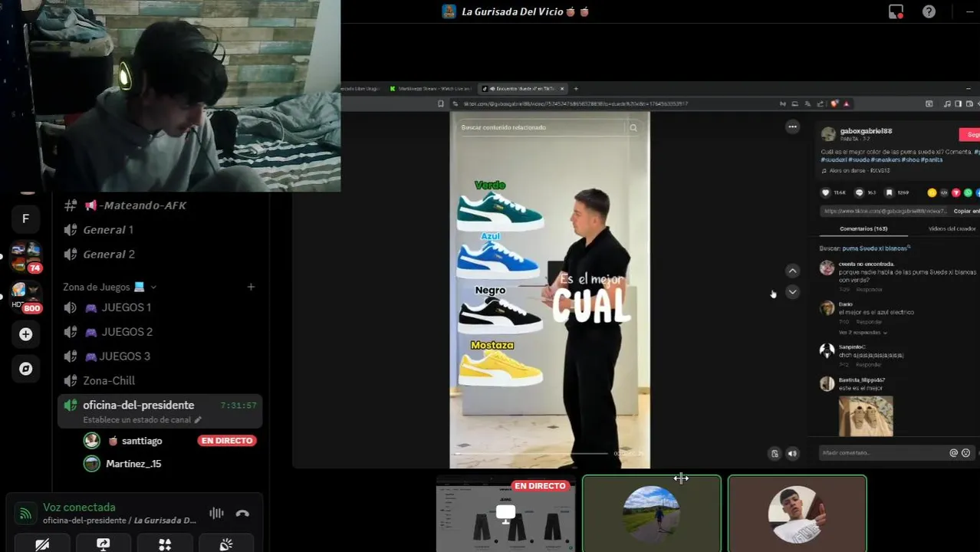Switch to the Comentarios (163) tab
This screenshot has height=552, width=980.
point(863,228)
